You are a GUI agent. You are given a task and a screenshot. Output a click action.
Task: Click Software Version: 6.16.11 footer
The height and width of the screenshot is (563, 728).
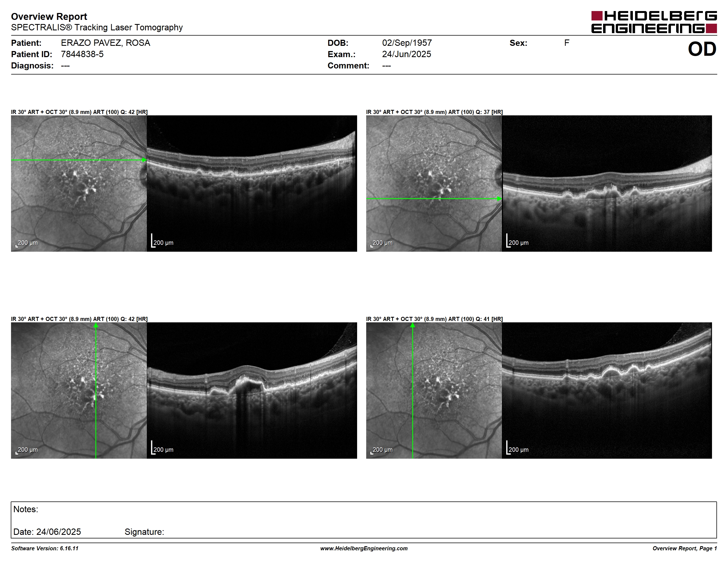point(45,548)
